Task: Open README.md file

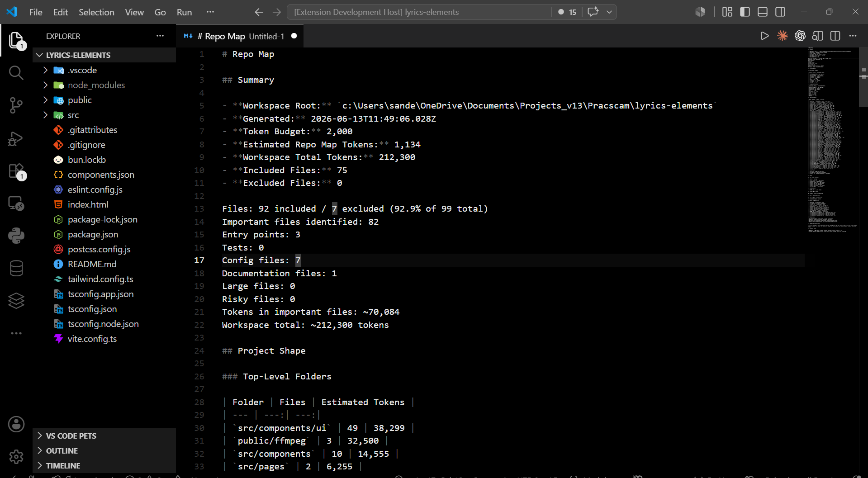Action: [x=104, y=264]
